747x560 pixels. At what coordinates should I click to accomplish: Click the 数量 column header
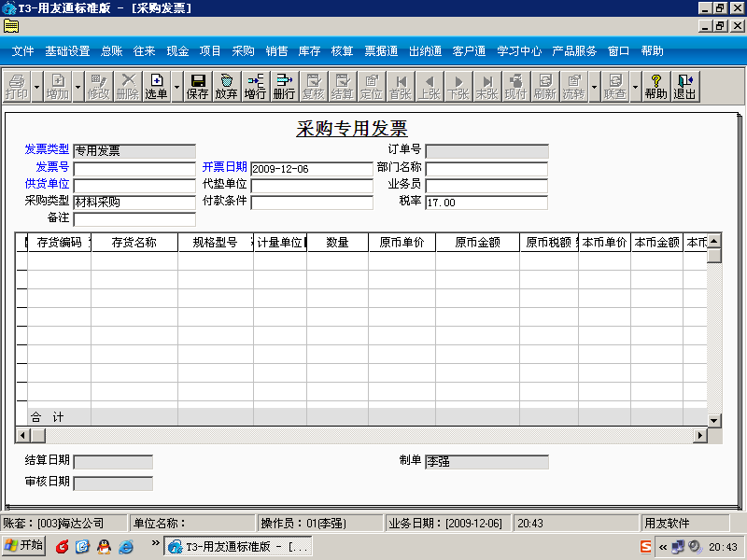coord(338,243)
